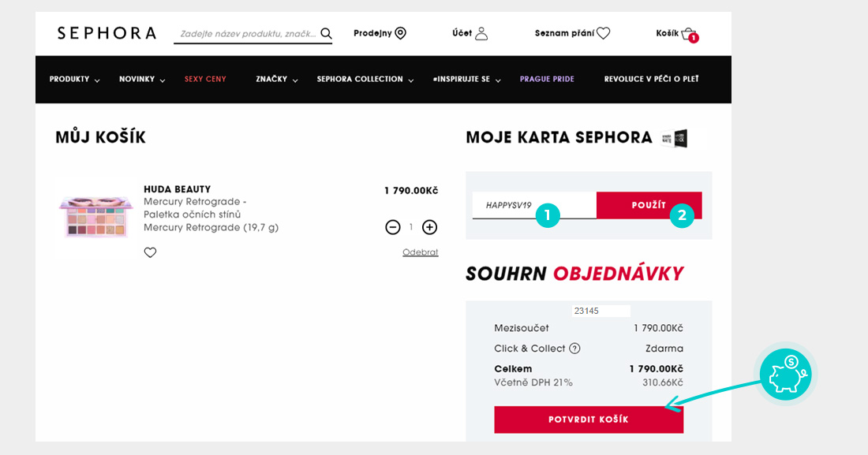Open the Prague Pride menu item
Screen dimensions: 868x455
(x=547, y=80)
